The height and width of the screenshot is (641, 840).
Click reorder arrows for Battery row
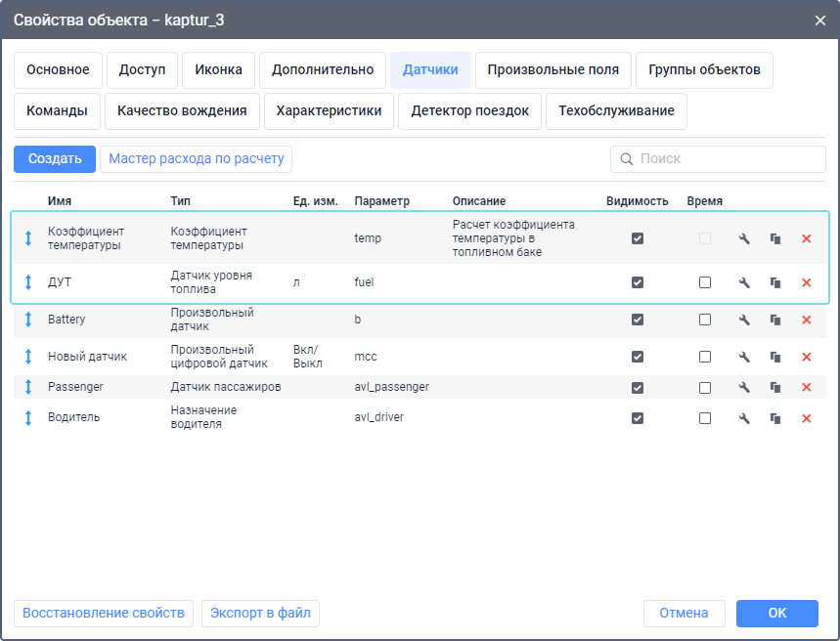point(28,320)
